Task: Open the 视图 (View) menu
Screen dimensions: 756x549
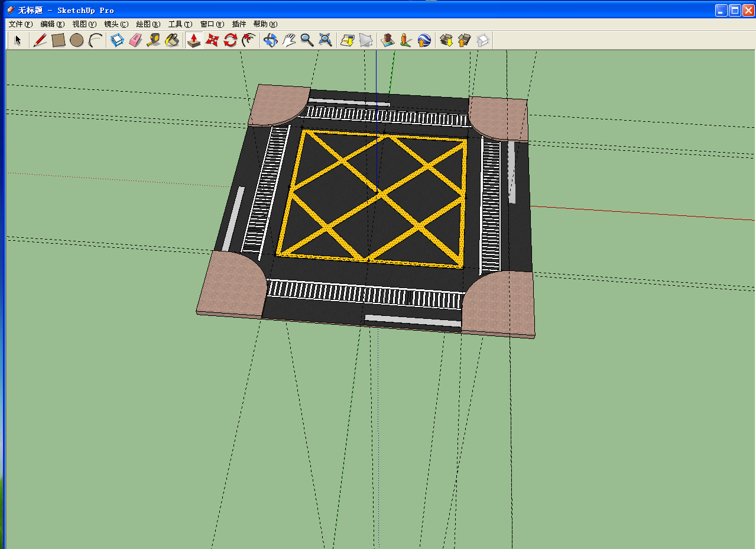Action: tap(84, 24)
